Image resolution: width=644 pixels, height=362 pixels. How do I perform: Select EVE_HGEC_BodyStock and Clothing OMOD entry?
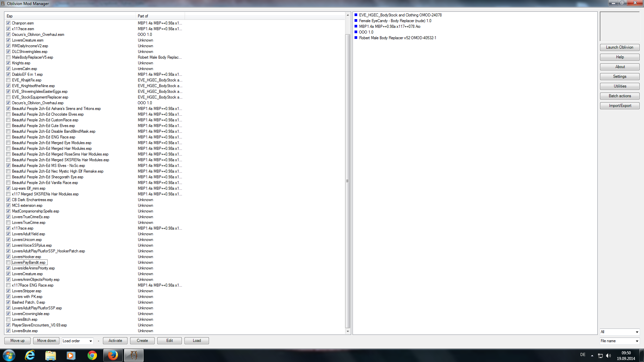[x=400, y=15]
